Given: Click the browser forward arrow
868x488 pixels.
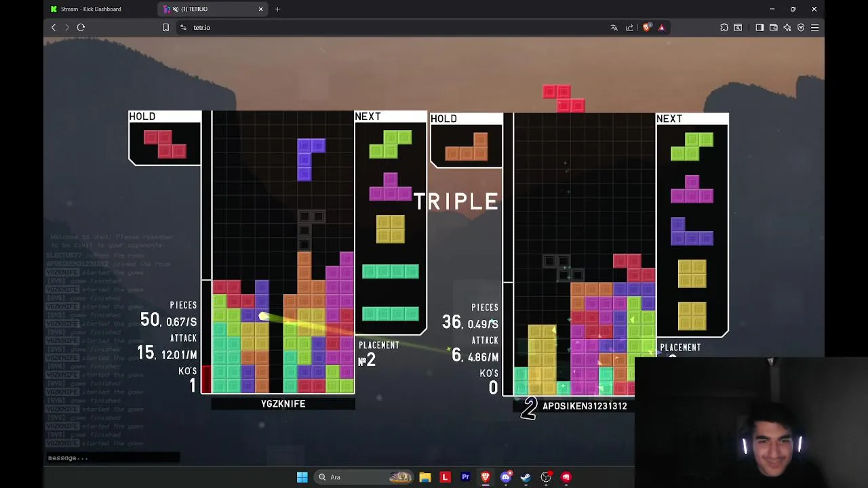Looking at the screenshot, I should tap(66, 27).
